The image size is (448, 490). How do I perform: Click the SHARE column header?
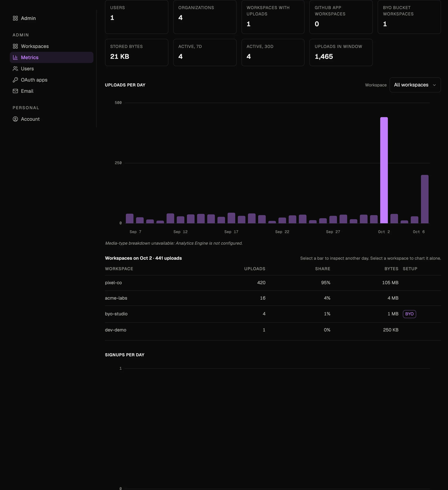click(323, 268)
